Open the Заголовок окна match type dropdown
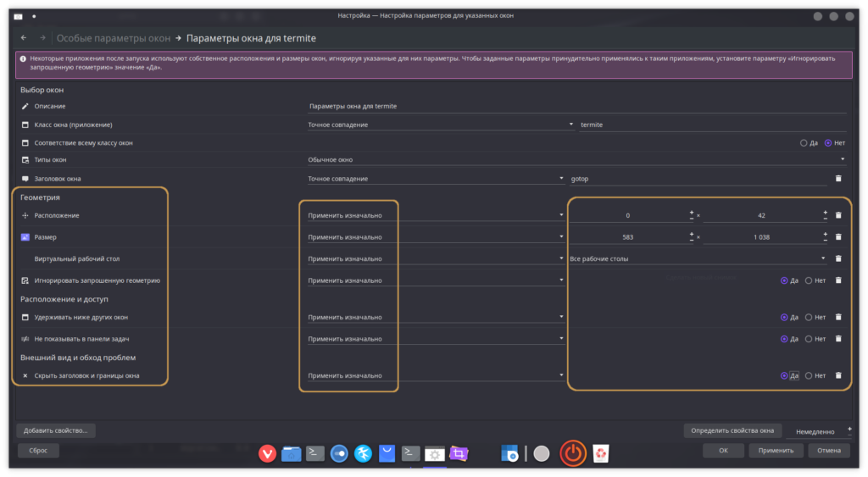 coord(436,178)
